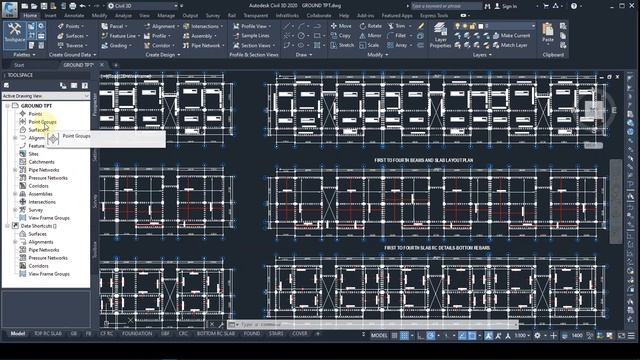Image resolution: width=640 pixels, height=360 pixels.
Task: Expand the Create Design panel
Action: [162, 55]
